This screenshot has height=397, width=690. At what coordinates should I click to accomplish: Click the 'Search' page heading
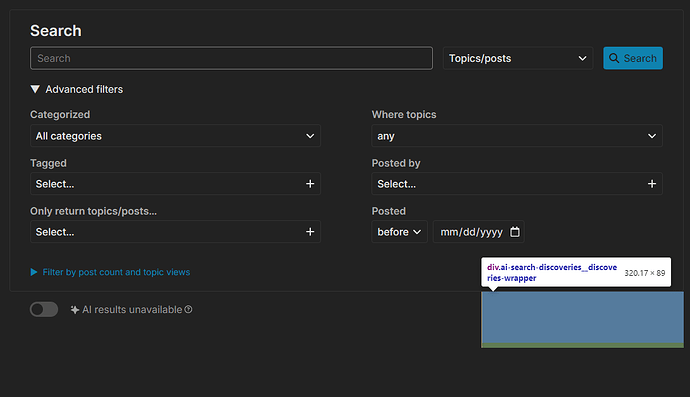[56, 31]
